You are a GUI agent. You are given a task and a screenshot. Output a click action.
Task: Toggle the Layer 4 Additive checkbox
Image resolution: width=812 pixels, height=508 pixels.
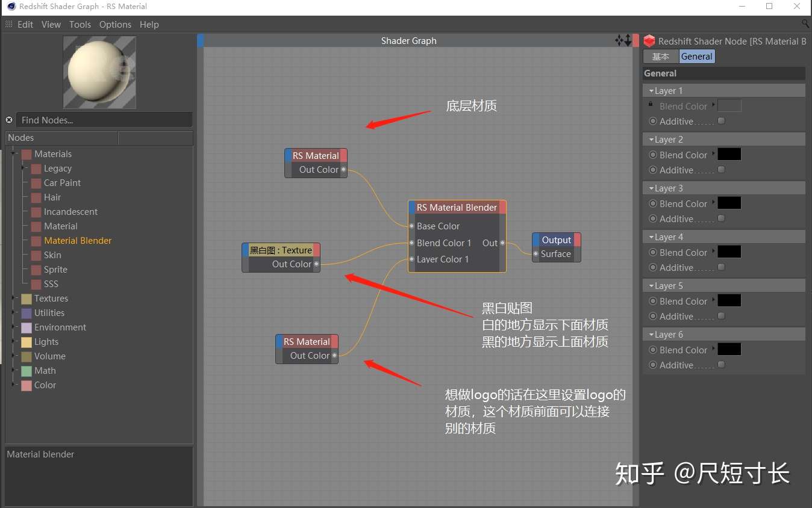722,267
